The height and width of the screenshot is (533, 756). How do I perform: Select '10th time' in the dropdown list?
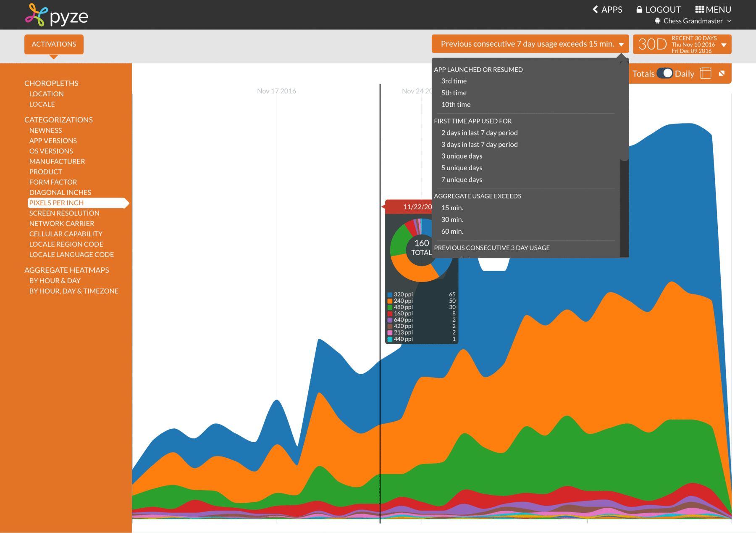coord(456,105)
